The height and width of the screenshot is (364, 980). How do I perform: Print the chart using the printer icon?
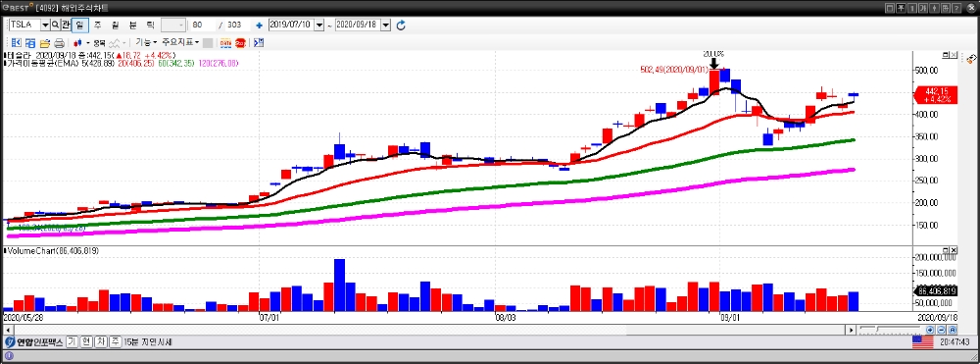tap(60, 42)
